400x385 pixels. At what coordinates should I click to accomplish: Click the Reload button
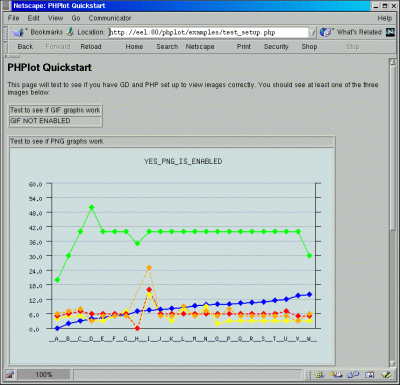91,47
